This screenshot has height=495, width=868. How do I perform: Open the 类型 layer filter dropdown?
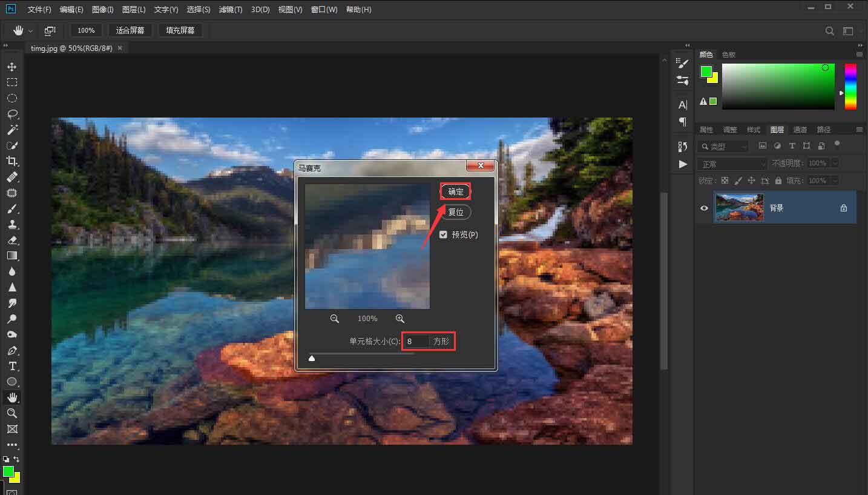point(723,147)
